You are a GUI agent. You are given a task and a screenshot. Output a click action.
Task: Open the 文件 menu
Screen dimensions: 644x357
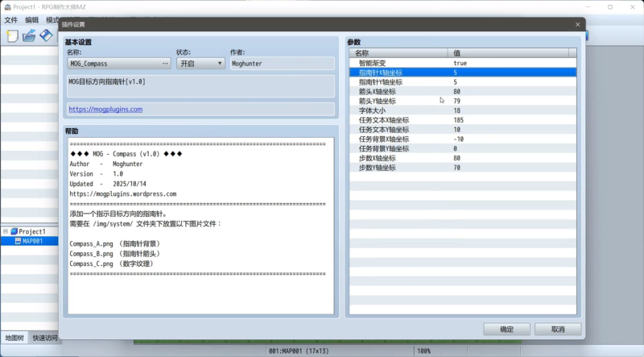tap(11, 20)
